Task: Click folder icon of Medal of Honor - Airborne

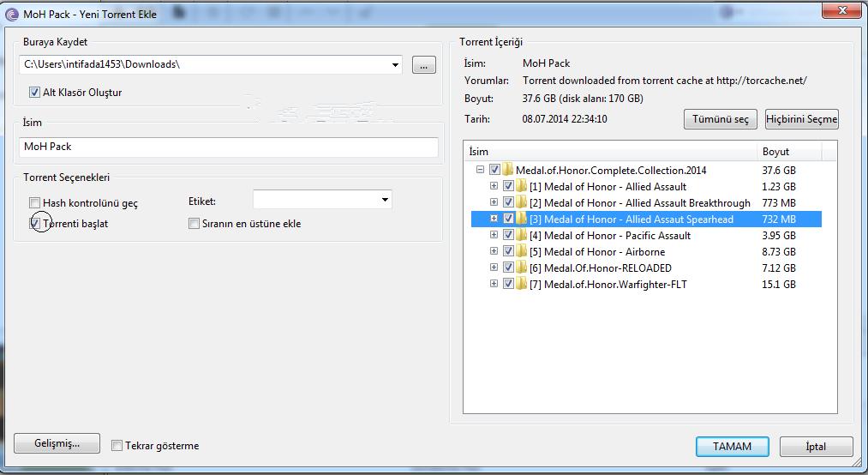Action: tap(522, 252)
